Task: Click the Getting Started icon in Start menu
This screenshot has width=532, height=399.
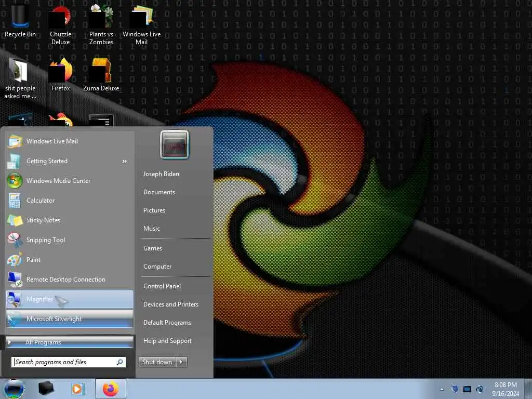Action: click(14, 161)
